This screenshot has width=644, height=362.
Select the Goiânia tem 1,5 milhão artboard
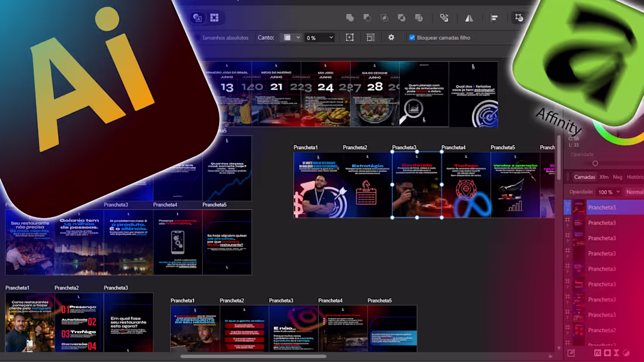tap(79, 242)
